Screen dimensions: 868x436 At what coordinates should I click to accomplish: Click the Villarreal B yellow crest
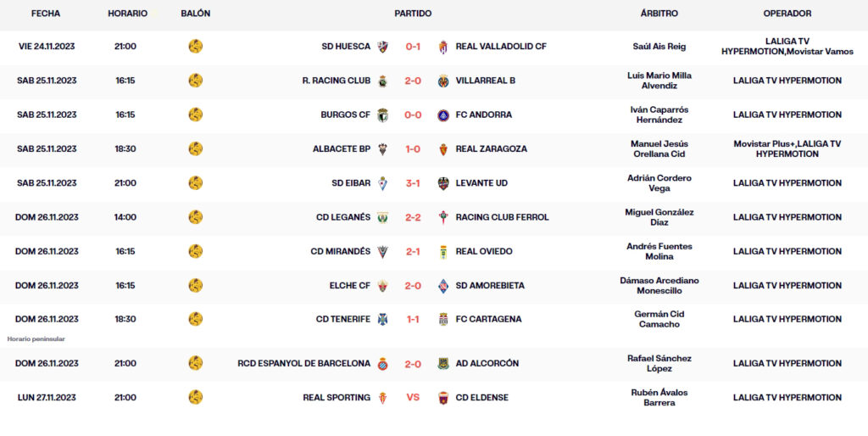442,81
